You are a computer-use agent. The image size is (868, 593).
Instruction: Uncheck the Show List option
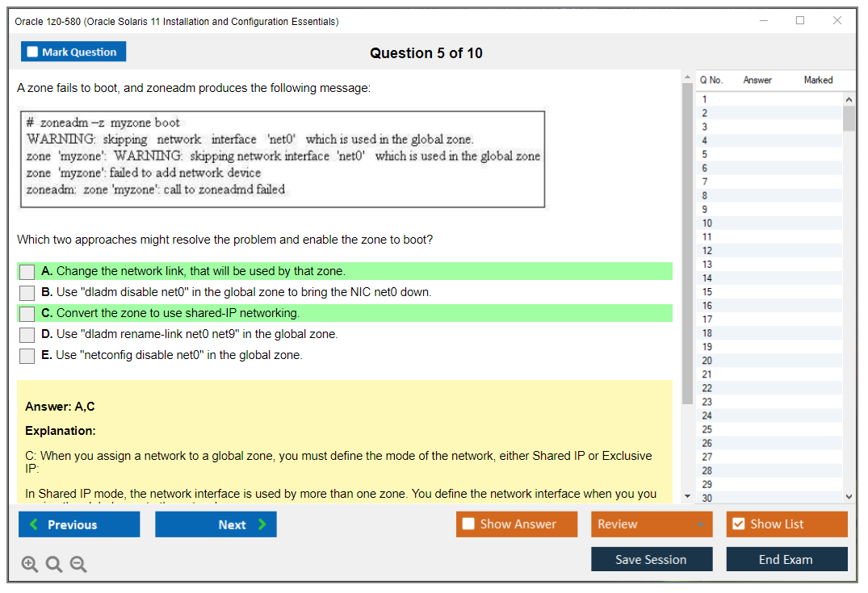pyautogui.click(x=738, y=524)
